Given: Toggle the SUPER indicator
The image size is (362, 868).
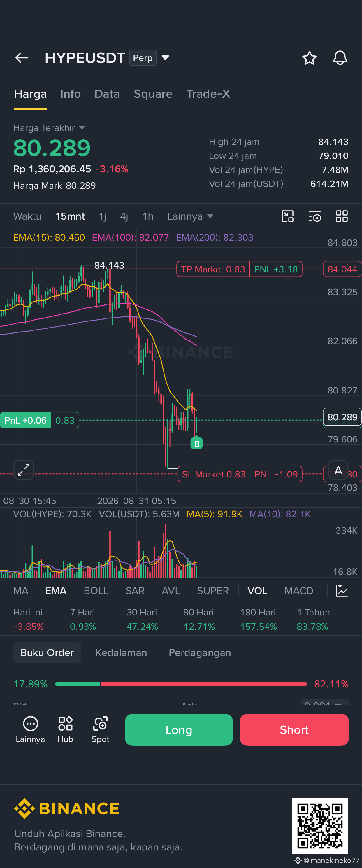Looking at the screenshot, I should point(212,591).
